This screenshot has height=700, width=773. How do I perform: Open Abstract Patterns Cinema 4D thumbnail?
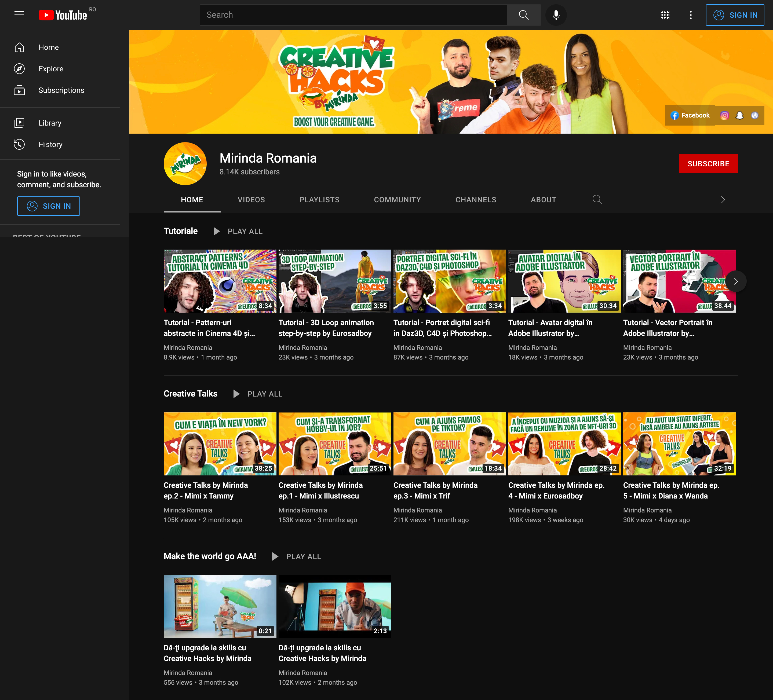pos(220,281)
